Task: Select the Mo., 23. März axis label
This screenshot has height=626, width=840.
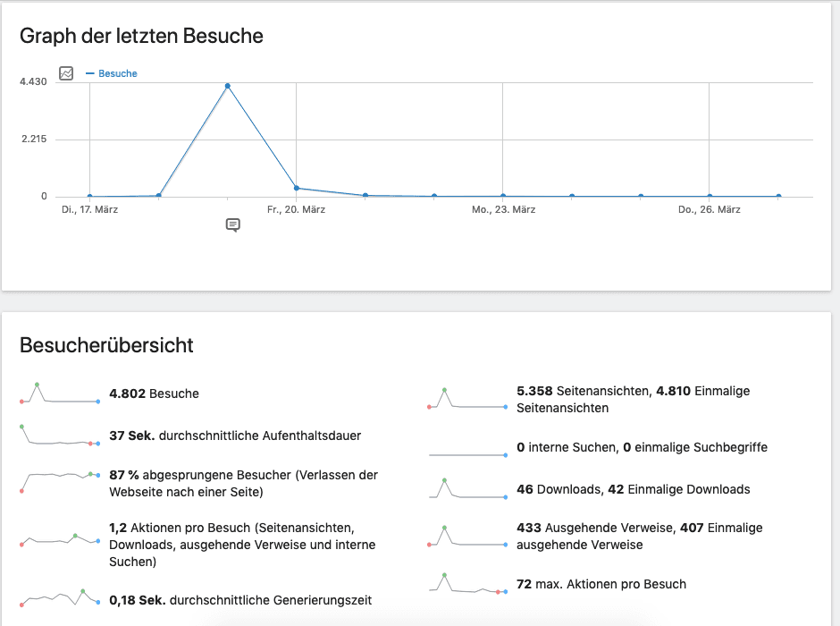Action: [x=504, y=209]
